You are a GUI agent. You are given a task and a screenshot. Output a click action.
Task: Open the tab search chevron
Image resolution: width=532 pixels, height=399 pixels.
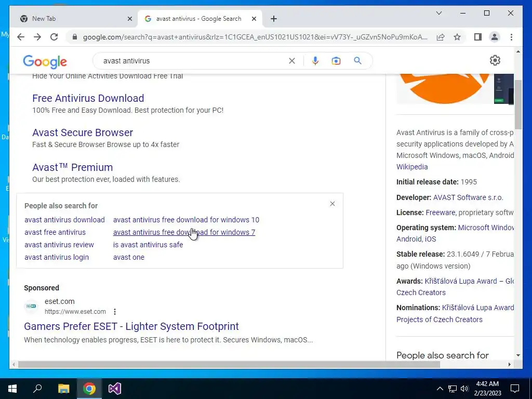438,13
